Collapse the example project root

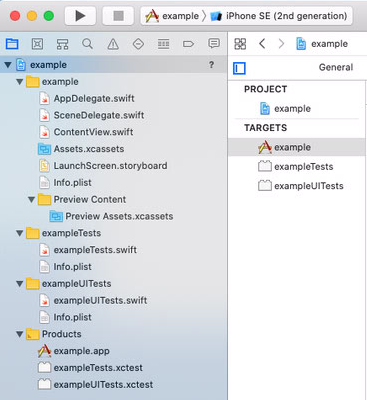(8, 65)
